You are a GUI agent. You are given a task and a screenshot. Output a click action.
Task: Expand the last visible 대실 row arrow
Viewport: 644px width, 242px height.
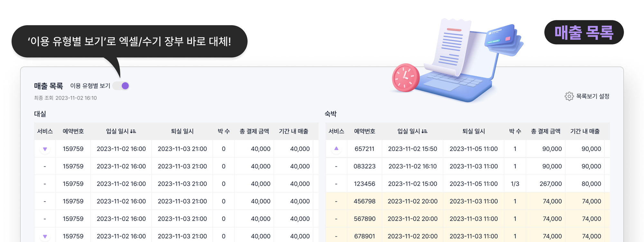(x=45, y=236)
